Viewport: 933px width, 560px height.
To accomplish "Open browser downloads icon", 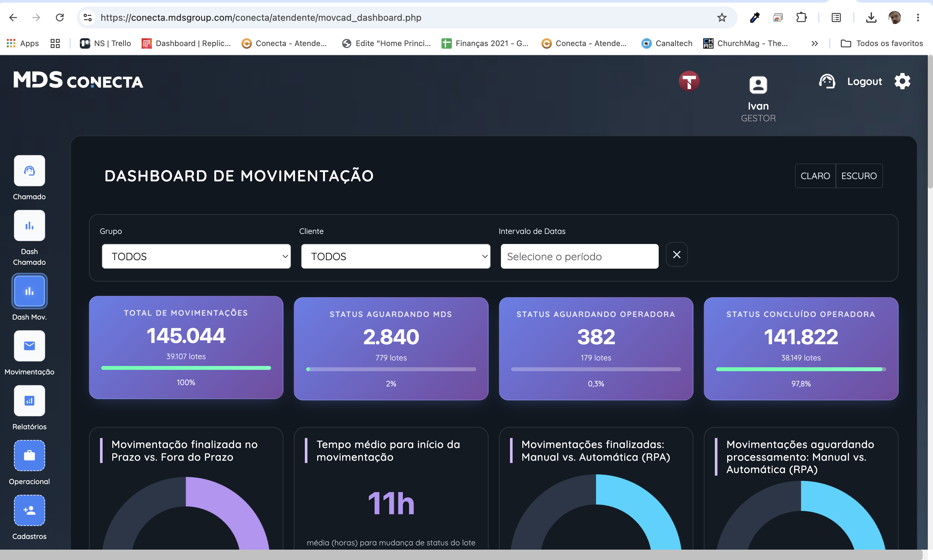I will pyautogui.click(x=871, y=18).
